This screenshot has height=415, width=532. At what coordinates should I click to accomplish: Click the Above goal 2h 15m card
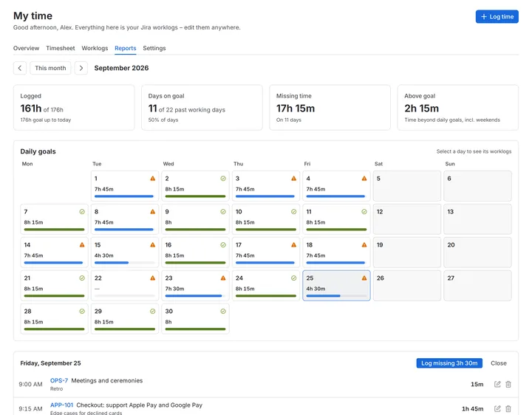tap(457, 108)
